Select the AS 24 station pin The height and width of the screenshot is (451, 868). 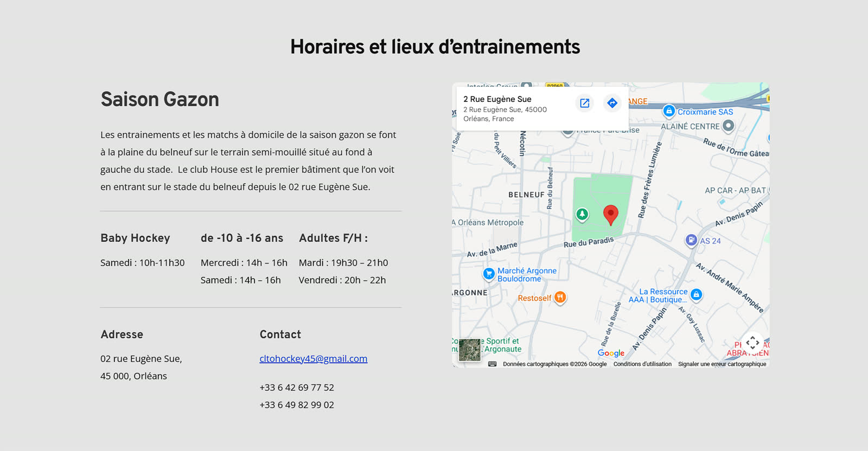click(x=691, y=240)
